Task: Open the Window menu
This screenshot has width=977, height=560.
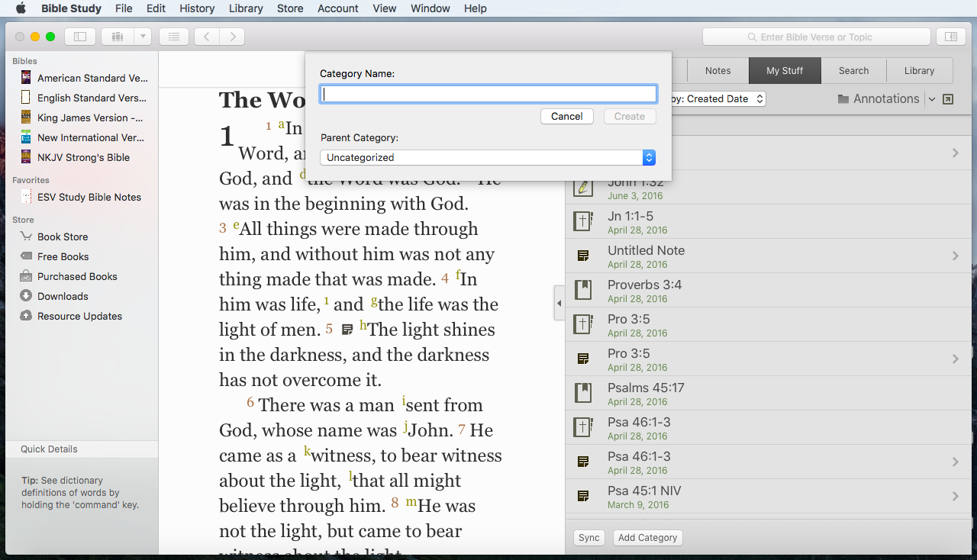Action: pyautogui.click(x=430, y=8)
